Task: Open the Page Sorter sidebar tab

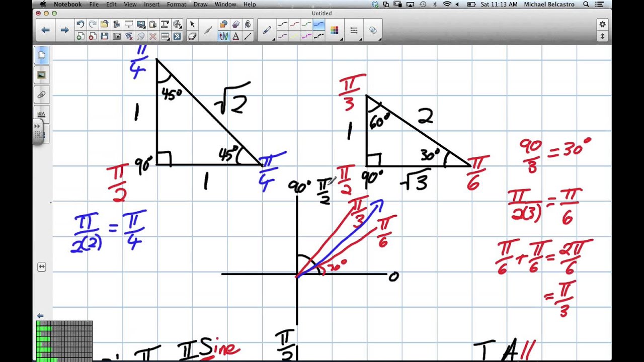Action: coord(41,55)
